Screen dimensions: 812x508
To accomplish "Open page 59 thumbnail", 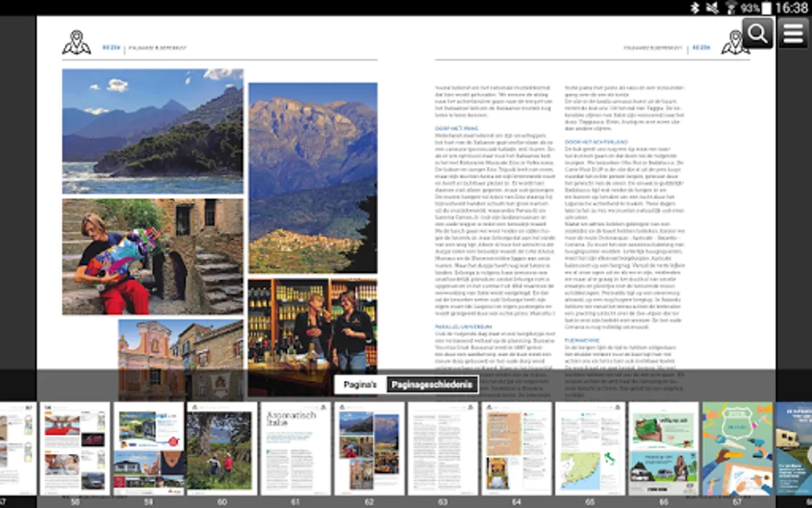I will point(149,448).
